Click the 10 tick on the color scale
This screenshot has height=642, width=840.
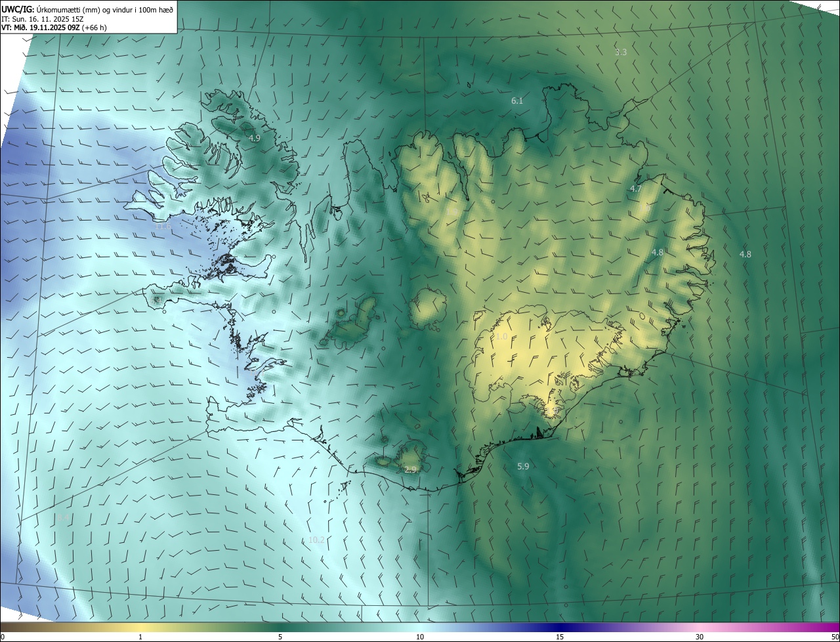(420, 637)
